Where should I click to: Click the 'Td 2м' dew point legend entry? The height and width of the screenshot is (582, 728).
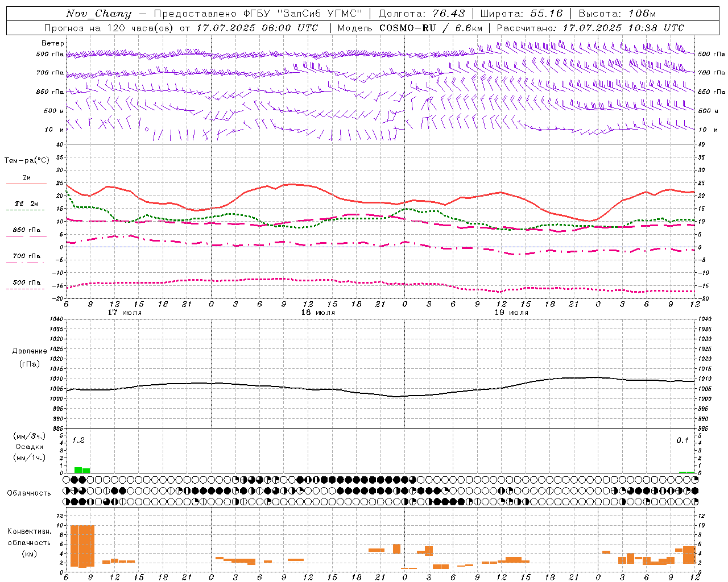[27, 203]
